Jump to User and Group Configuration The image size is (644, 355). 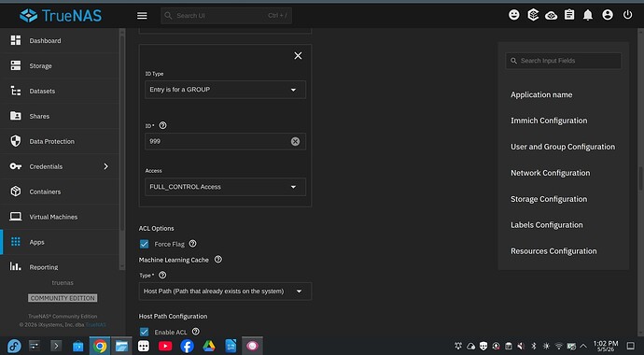(x=563, y=147)
